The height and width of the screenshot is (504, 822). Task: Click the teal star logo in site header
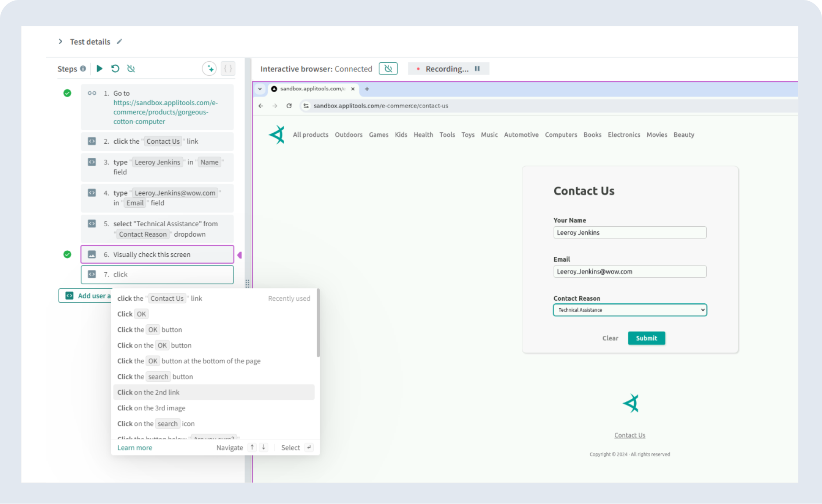(x=277, y=135)
